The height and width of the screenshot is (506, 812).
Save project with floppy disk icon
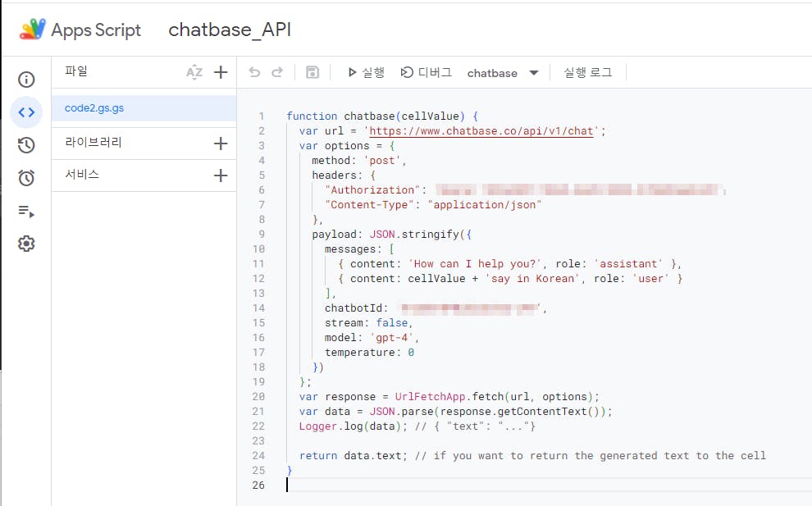(x=312, y=72)
